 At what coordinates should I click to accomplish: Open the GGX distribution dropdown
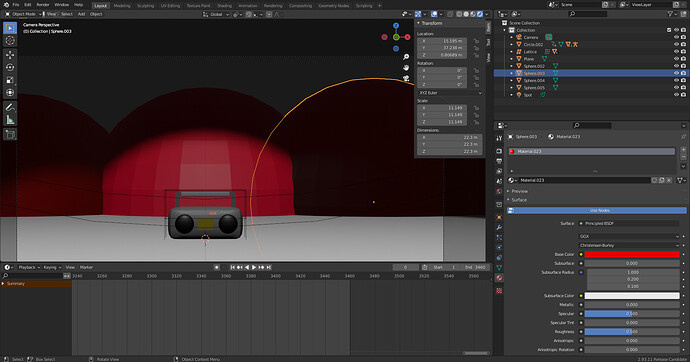click(x=629, y=236)
